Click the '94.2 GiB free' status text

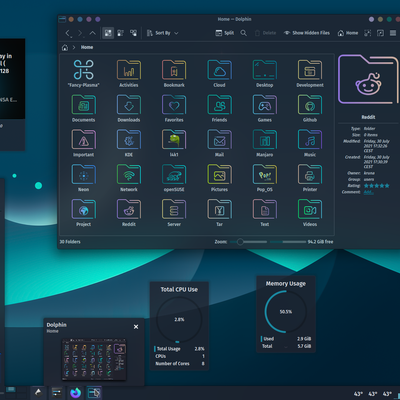(x=320, y=242)
